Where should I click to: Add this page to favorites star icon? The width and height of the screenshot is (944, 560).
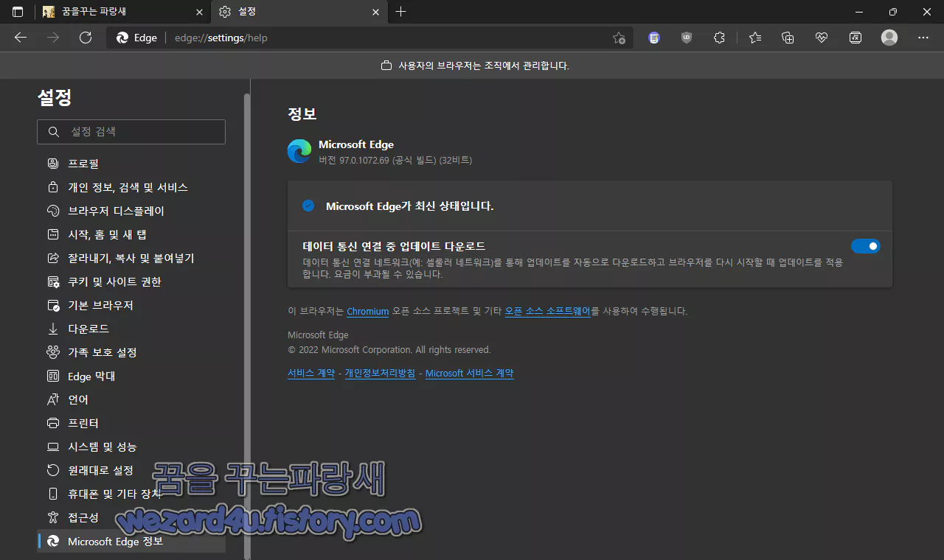619,38
